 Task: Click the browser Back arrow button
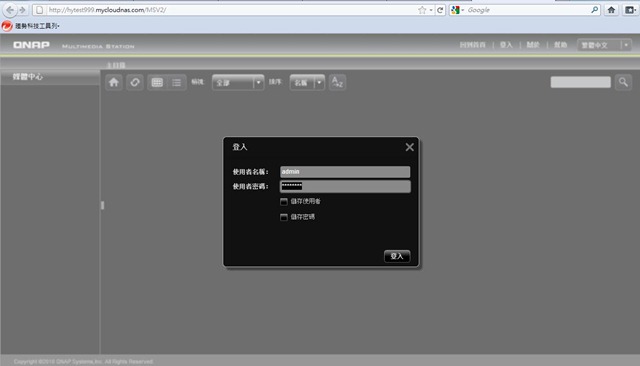10,10
